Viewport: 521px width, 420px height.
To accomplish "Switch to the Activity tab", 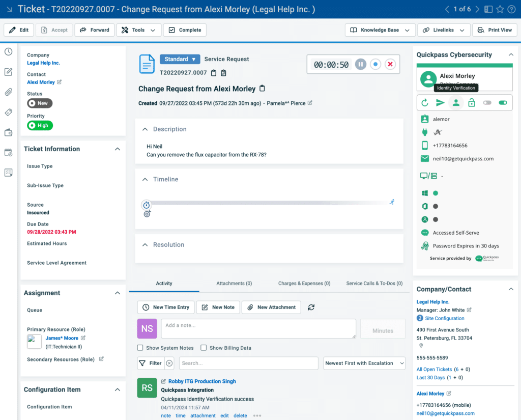I will [x=164, y=284].
